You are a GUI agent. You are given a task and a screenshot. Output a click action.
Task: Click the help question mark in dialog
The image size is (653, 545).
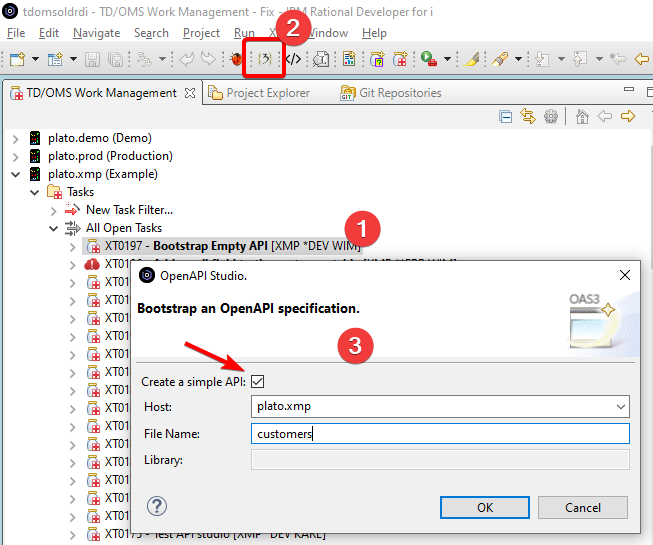point(157,506)
